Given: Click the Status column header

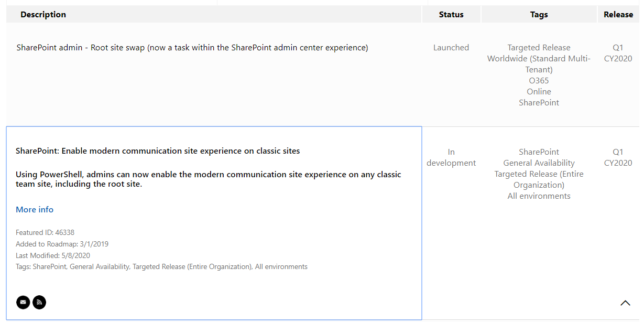Looking at the screenshot, I should (451, 15).
